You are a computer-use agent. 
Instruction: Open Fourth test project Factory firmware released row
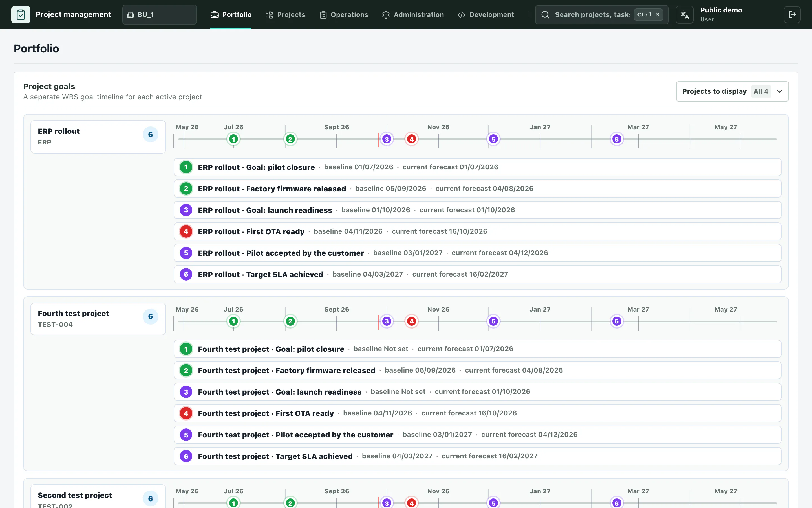point(477,370)
